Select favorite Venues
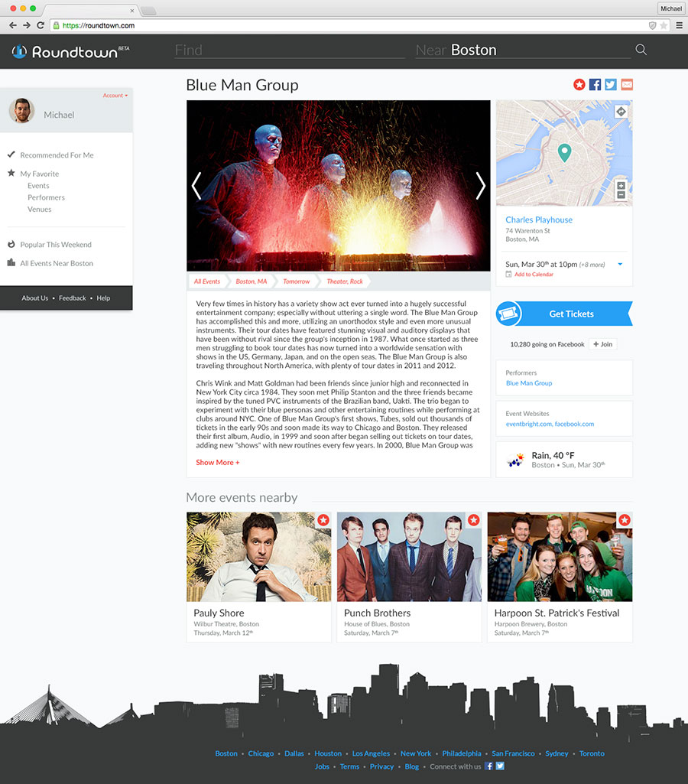Screen dimensions: 688x784 coord(40,209)
